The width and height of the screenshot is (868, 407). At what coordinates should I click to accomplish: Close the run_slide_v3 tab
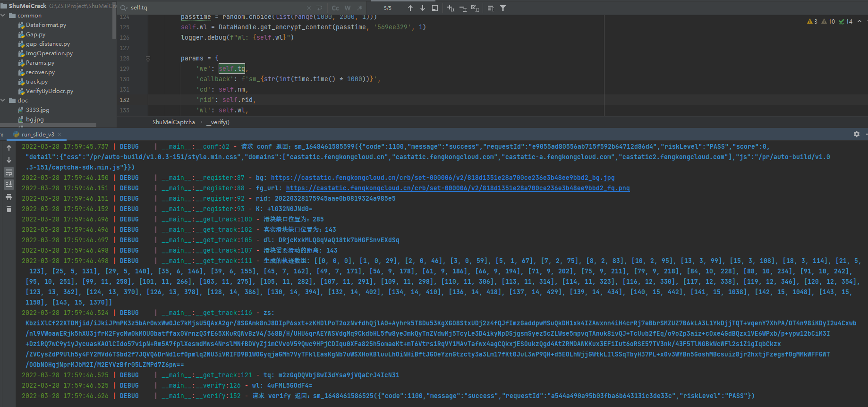(x=60, y=135)
